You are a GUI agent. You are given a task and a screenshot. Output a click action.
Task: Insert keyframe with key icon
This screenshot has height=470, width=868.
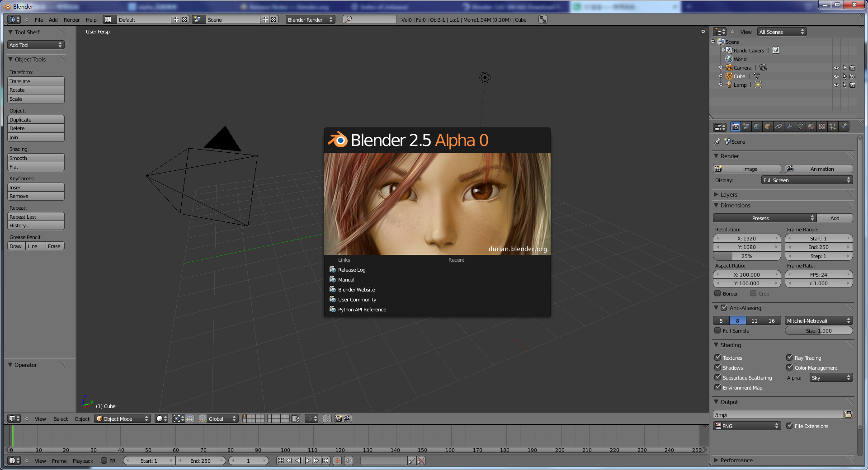412,461
